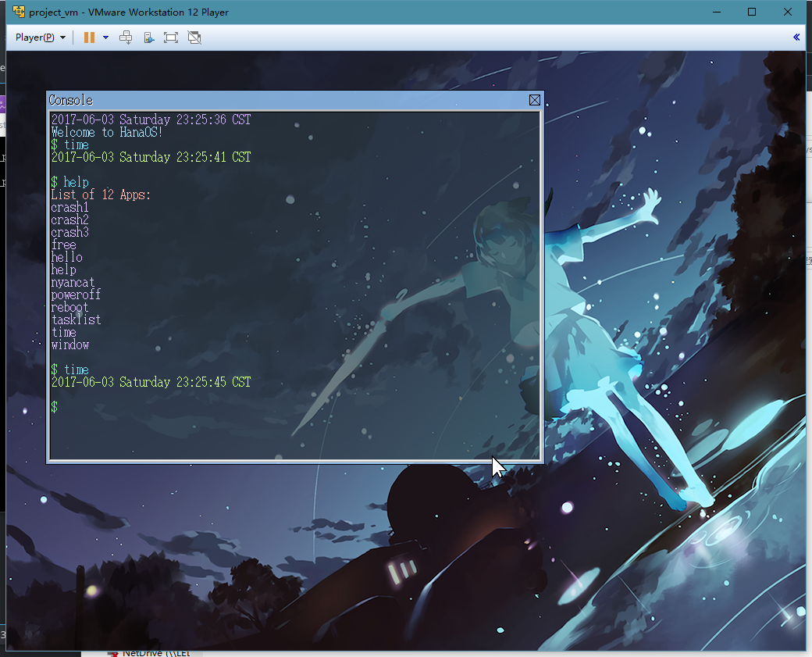
Task: Maximize the VMware Player window
Action: (x=752, y=12)
